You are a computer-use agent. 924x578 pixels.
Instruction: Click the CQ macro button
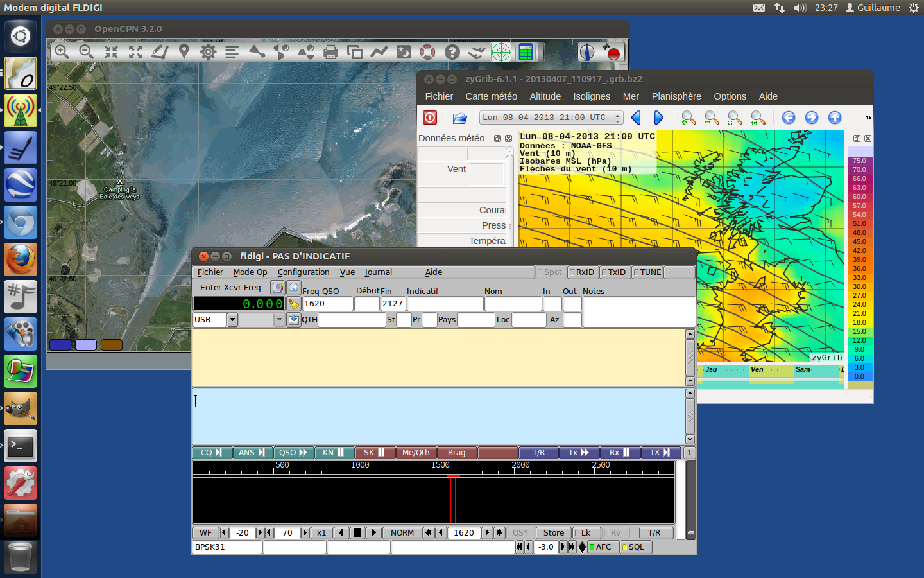click(x=212, y=453)
